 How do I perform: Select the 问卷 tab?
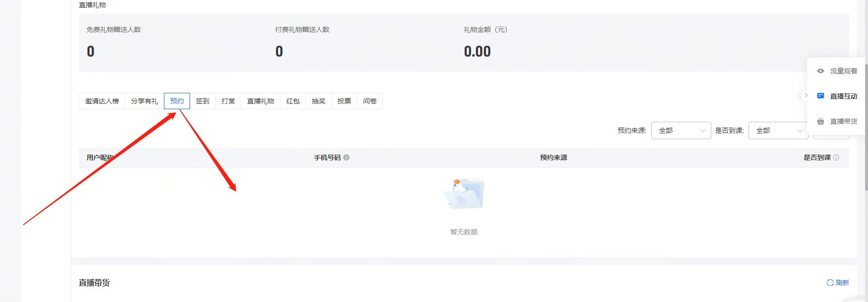370,101
